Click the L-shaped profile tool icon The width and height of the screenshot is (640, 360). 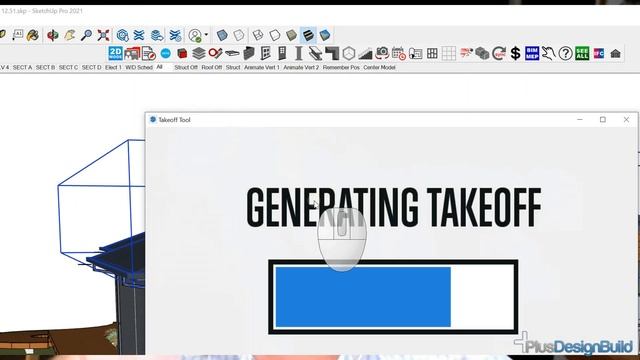coord(332,53)
